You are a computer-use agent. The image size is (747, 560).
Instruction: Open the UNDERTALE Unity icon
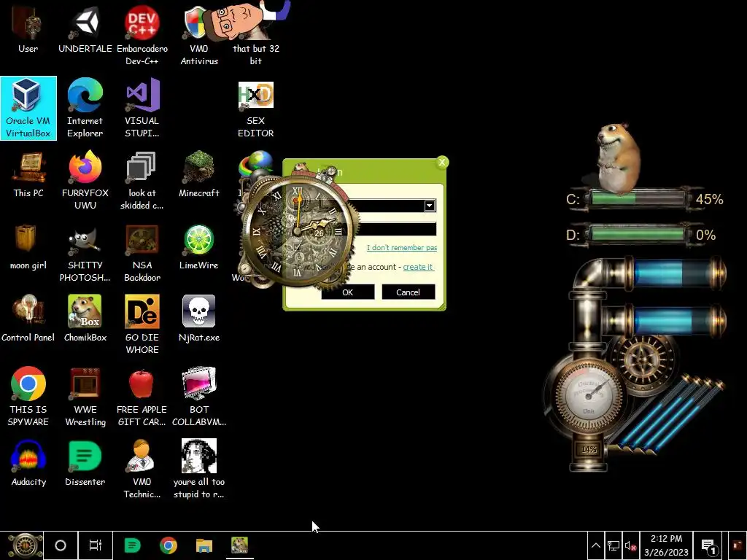[x=85, y=28]
